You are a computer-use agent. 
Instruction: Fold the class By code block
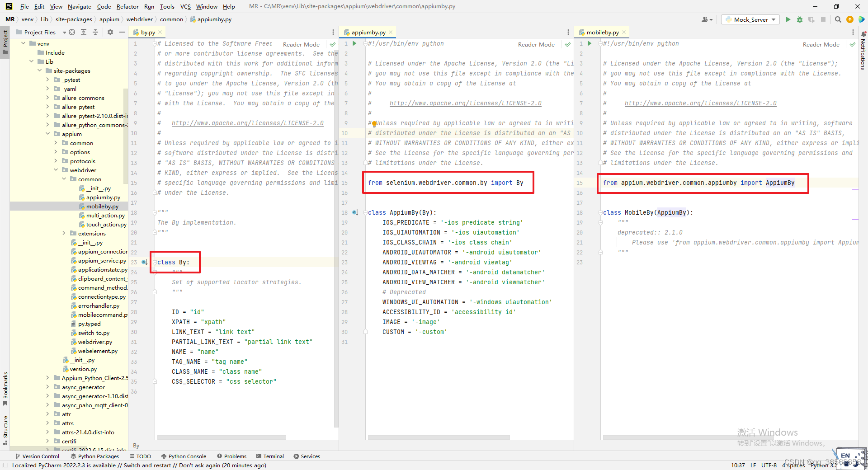point(154,262)
